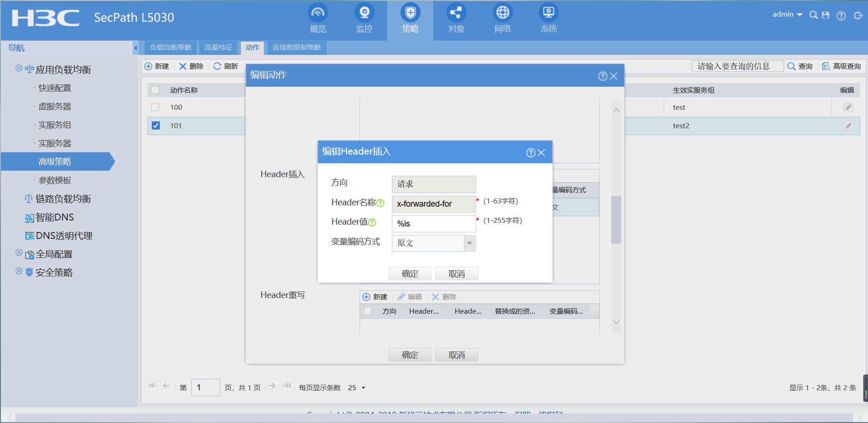Go to the next page of results
This screenshot has height=423, width=868.
pos(272,386)
